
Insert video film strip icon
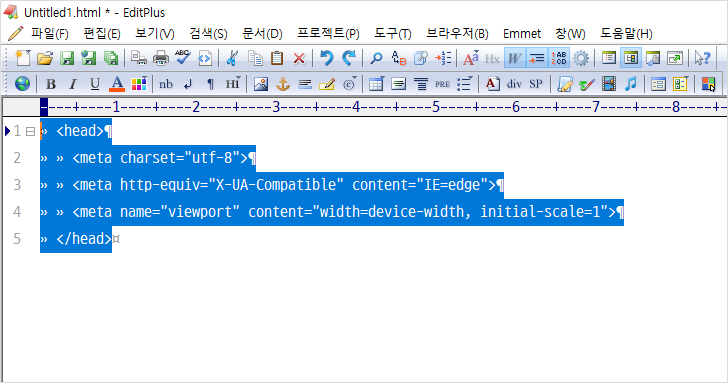pyautogui.click(x=609, y=84)
